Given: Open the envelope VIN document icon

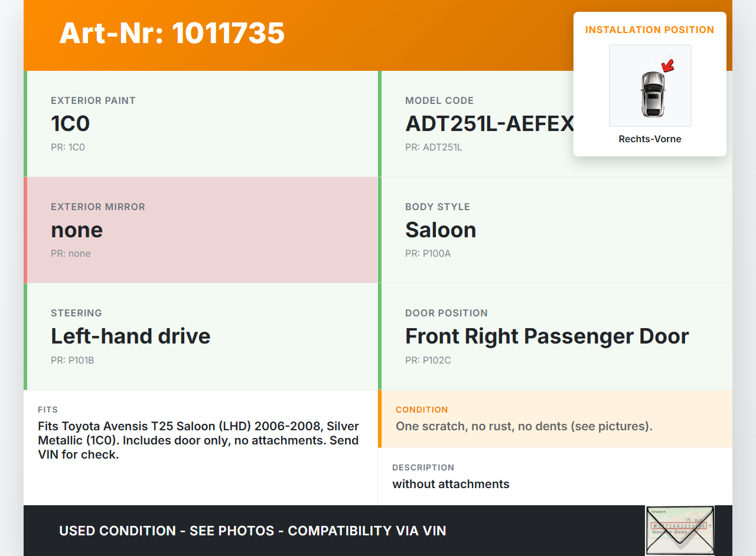Looking at the screenshot, I should point(679,530).
